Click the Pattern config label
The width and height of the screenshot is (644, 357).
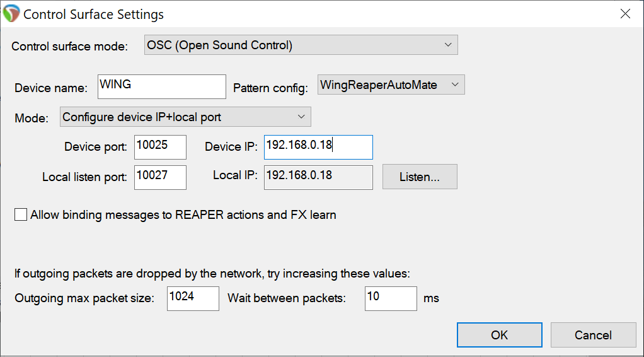tap(271, 88)
